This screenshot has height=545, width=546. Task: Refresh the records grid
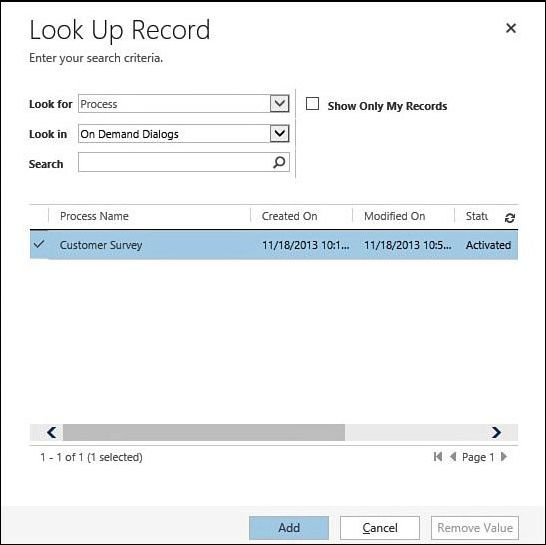509,218
